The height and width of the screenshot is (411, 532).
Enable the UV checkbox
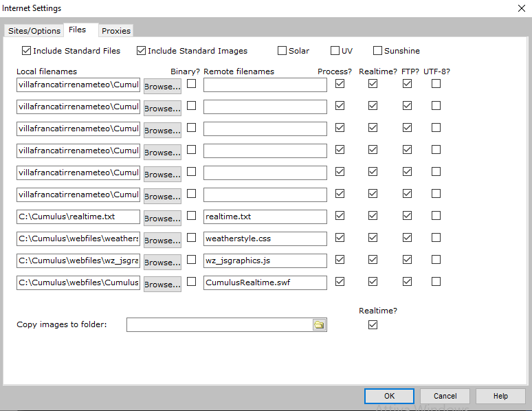point(335,51)
